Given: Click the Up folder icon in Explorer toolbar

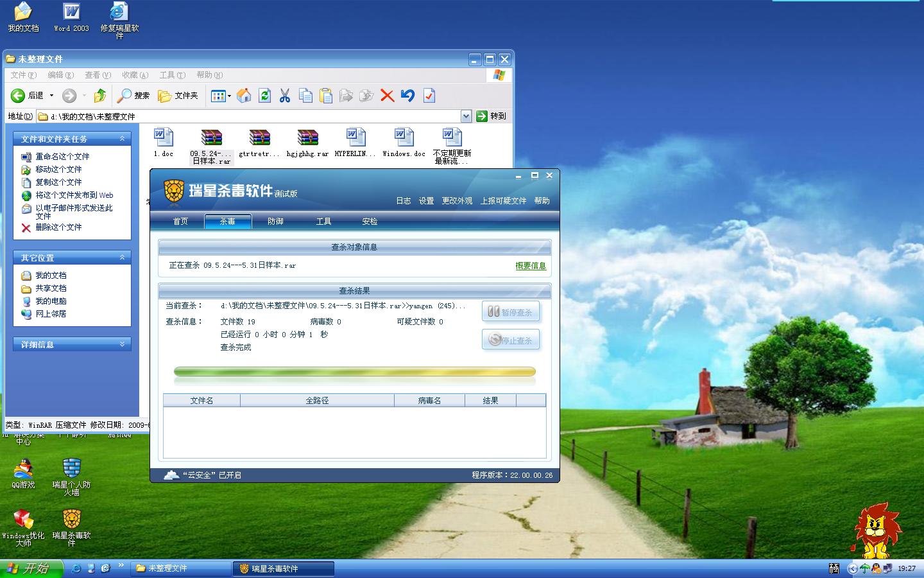Looking at the screenshot, I should (99, 96).
